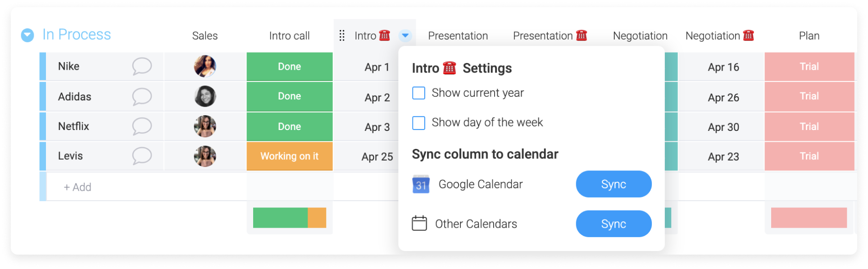
Task: Select the Working on it status for Levis
Action: 290,156
